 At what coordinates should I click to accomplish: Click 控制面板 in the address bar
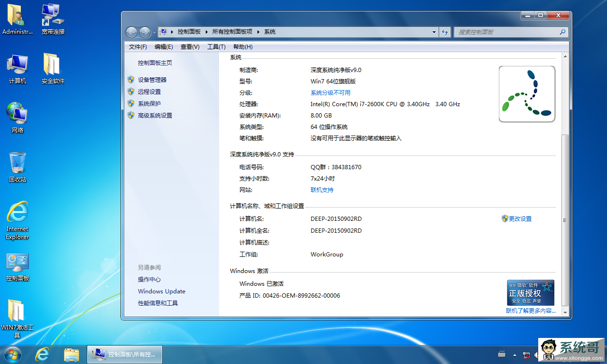click(189, 32)
